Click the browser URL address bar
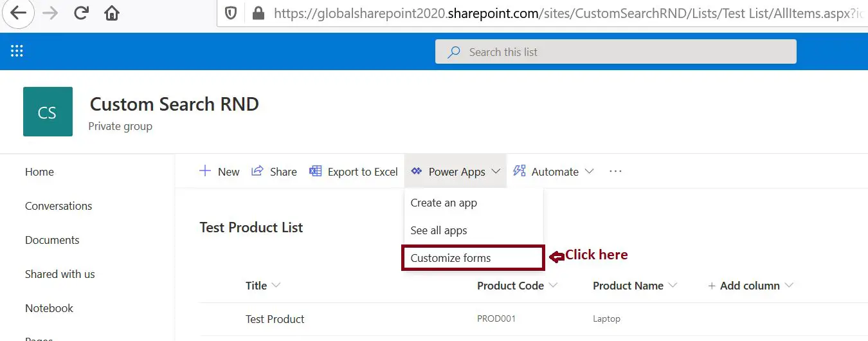 [x=543, y=13]
